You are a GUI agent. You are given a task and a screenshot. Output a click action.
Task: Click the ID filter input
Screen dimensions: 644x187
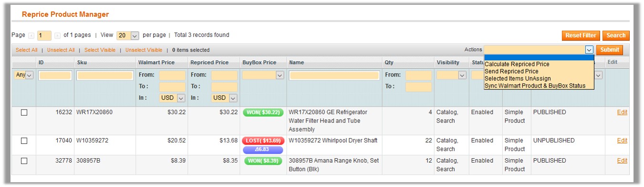click(x=55, y=75)
